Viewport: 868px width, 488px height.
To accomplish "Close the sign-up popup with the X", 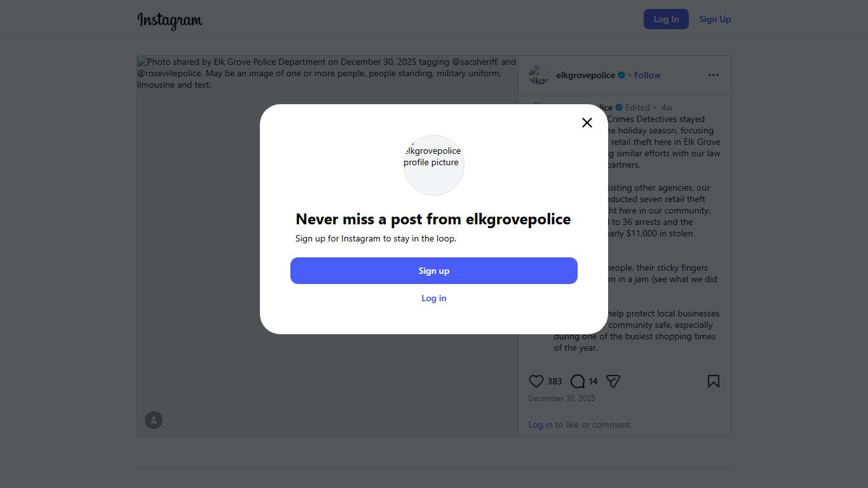I will (587, 123).
